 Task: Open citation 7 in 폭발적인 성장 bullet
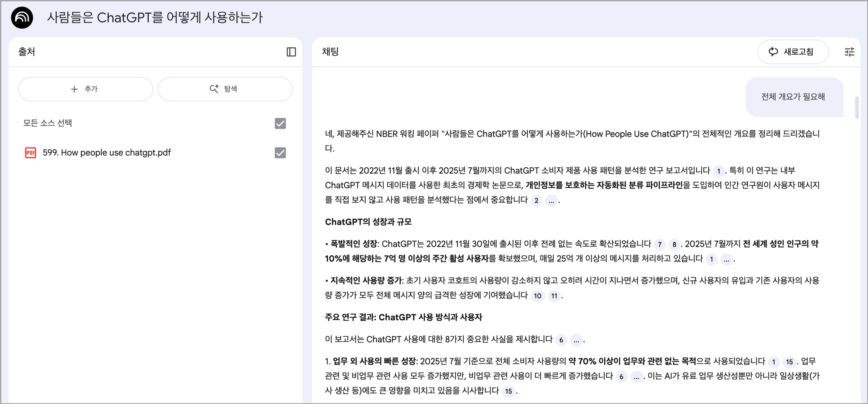click(x=660, y=244)
